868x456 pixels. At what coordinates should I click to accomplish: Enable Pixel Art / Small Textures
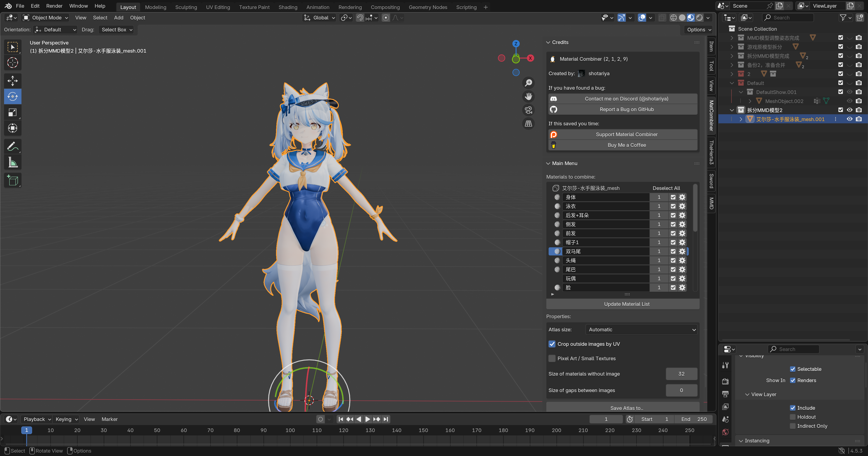(552, 358)
